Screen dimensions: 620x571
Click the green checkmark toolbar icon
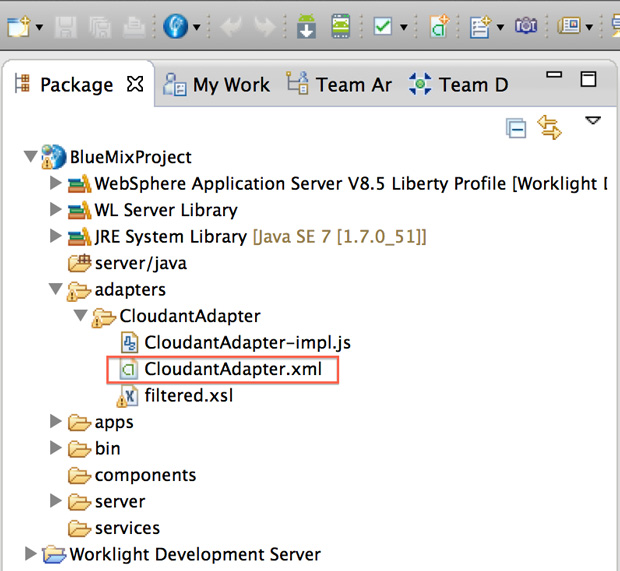tap(383, 26)
